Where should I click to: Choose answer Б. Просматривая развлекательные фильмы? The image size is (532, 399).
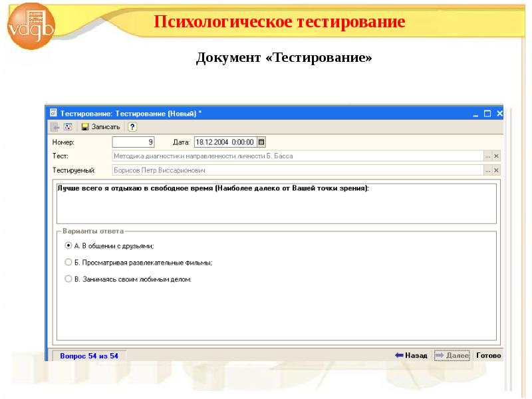[68, 263]
